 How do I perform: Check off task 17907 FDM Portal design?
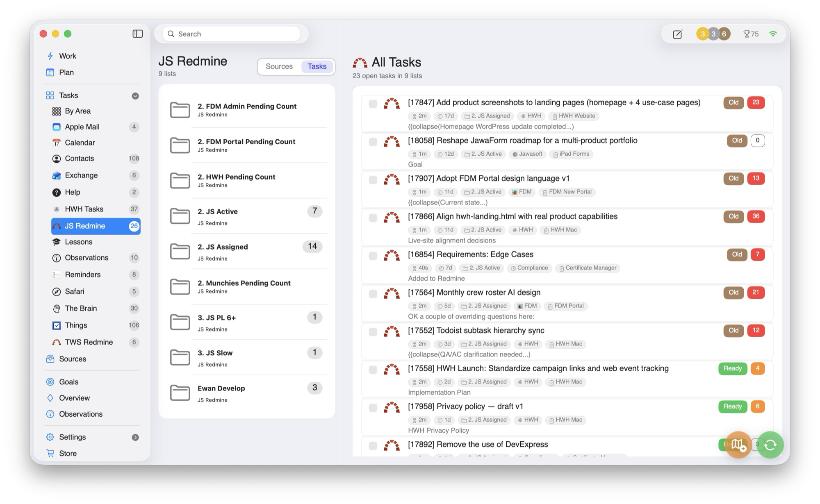tap(373, 180)
